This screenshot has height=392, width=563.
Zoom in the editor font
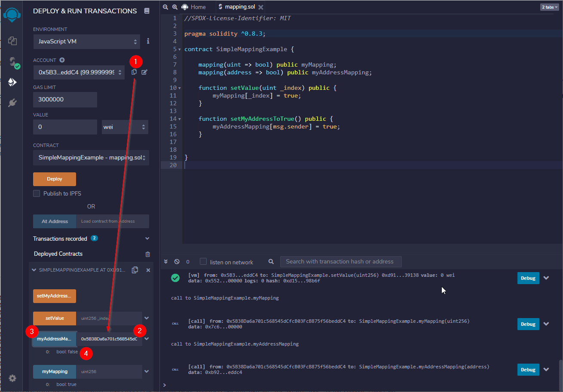click(175, 7)
